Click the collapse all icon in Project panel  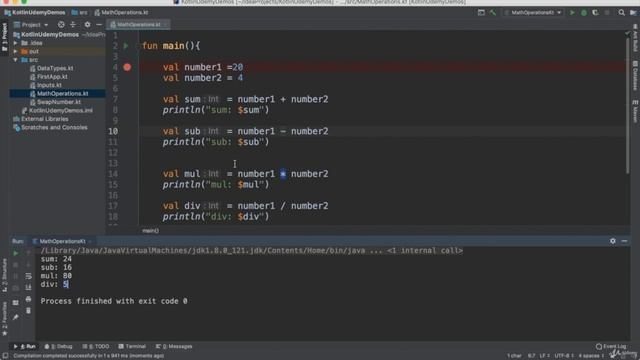pyautogui.click(x=73, y=25)
